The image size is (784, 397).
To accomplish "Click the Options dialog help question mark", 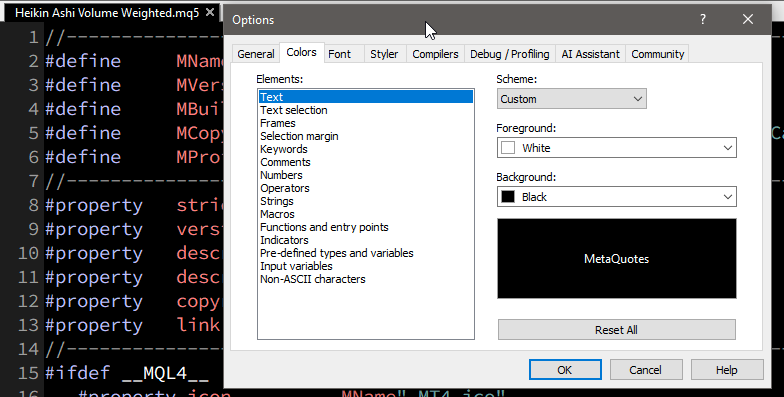I will (702, 20).
